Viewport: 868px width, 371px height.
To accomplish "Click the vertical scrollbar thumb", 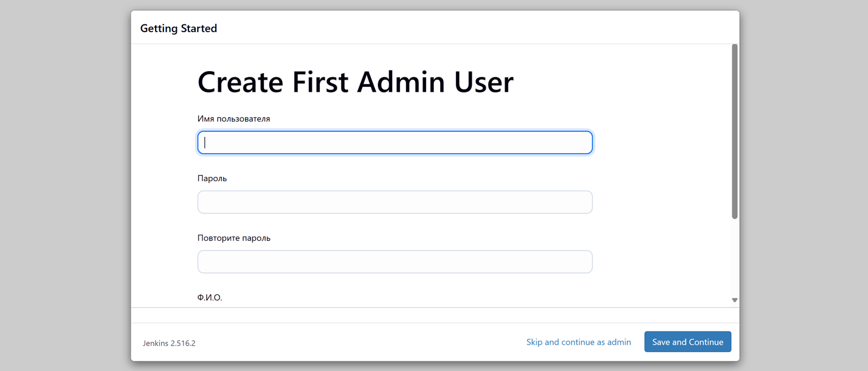I will click(735, 131).
